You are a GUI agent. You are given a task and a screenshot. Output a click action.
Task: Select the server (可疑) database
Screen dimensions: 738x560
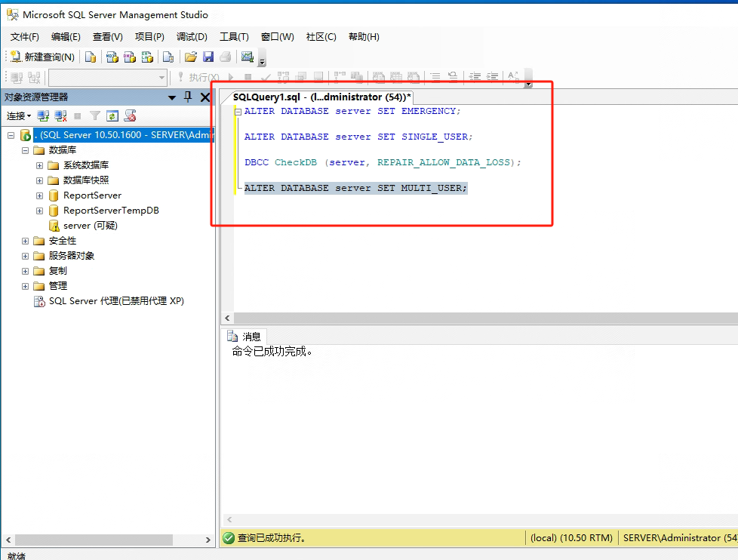pyautogui.click(x=90, y=226)
